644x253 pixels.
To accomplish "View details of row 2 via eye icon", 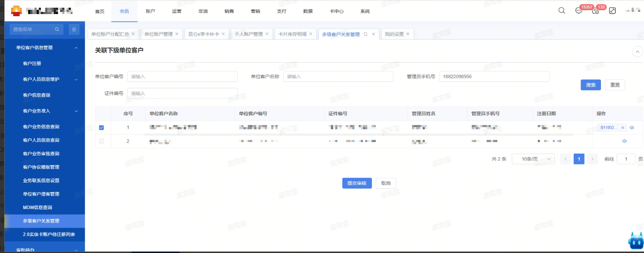I will click(x=624, y=141).
